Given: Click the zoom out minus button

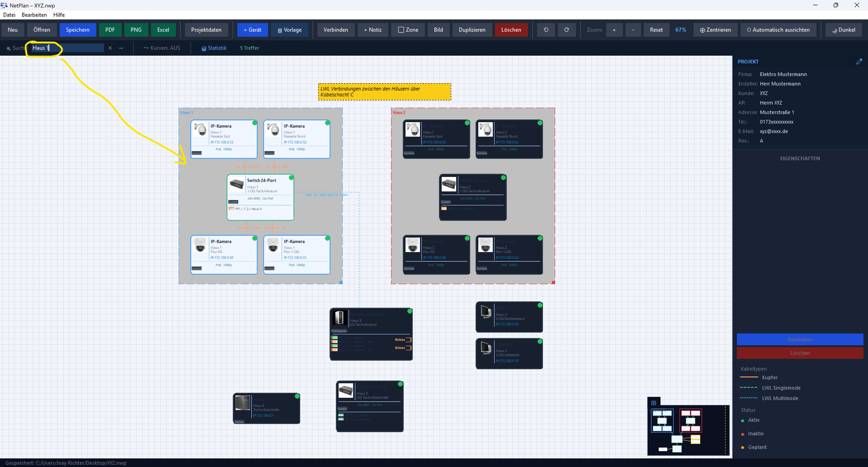Looking at the screenshot, I should [x=633, y=30].
